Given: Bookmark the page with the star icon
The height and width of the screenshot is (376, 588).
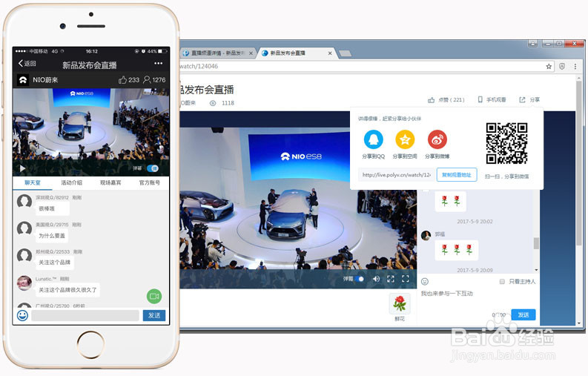Looking at the screenshot, I should point(549,67).
